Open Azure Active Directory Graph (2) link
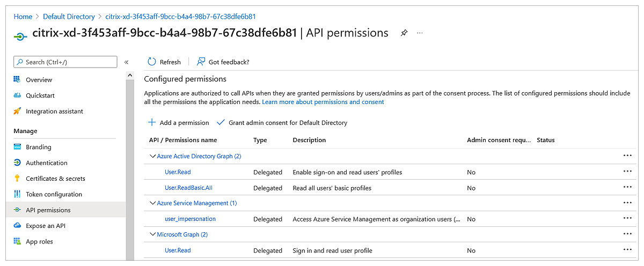 [199, 157]
